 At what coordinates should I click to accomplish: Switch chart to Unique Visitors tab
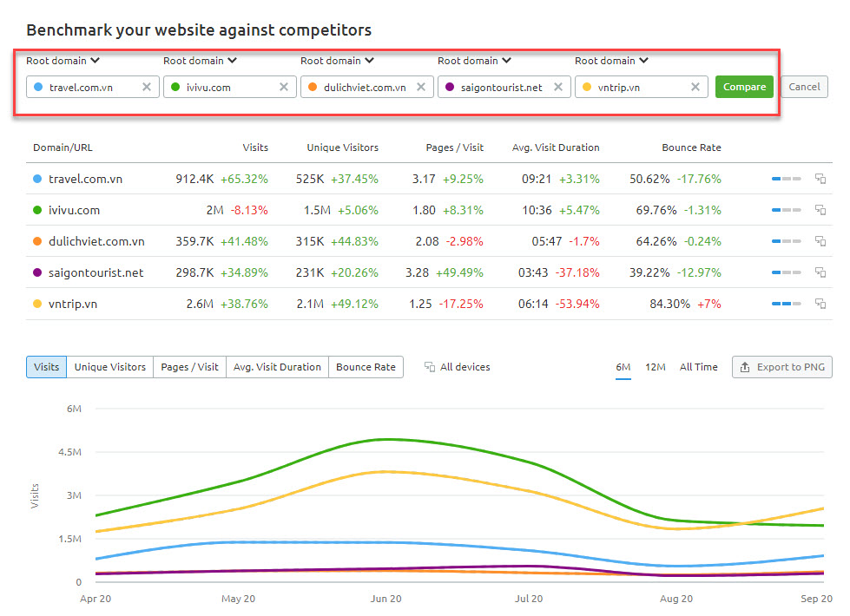[x=110, y=367]
